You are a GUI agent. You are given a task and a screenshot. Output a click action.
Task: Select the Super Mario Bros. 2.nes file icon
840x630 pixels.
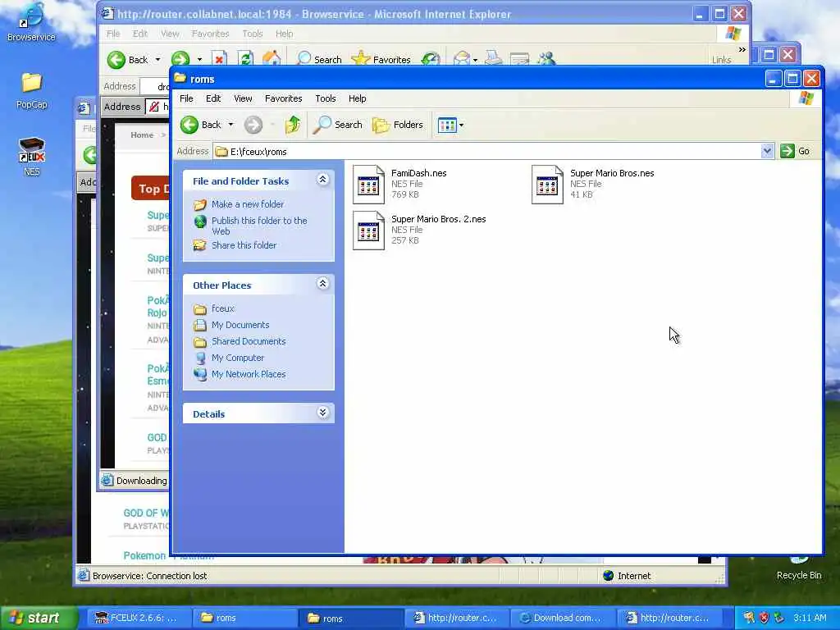click(368, 231)
